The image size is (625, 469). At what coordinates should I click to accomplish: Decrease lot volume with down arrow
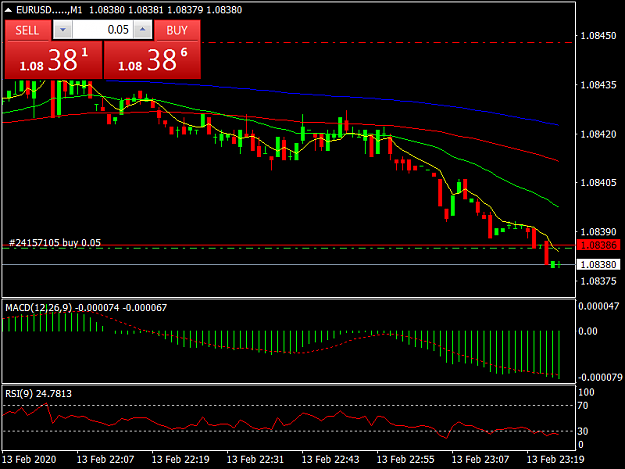[63, 30]
